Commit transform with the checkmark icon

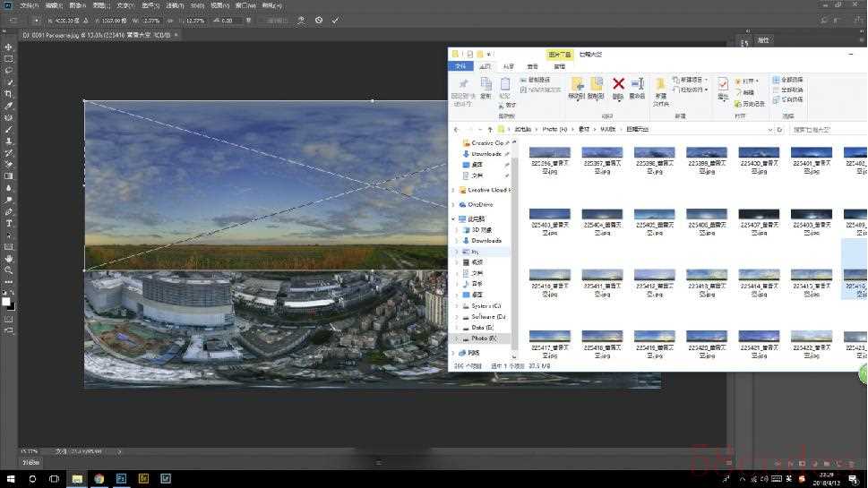(335, 20)
